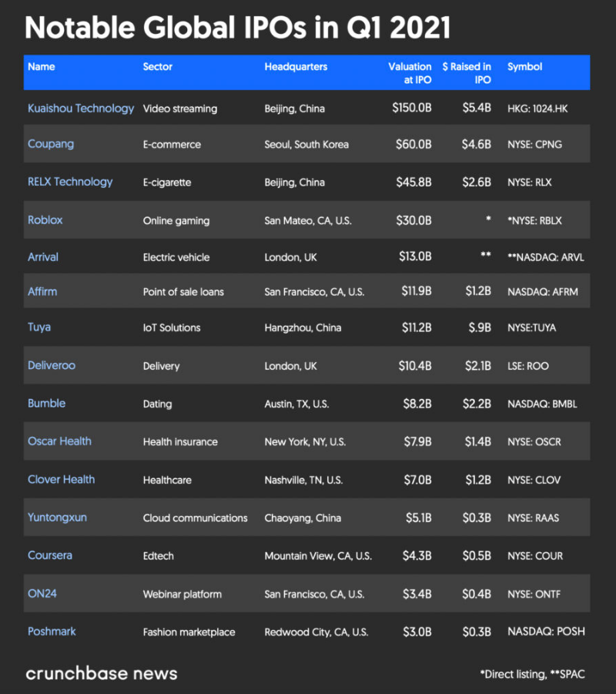Click the Affirm company name
Screen dimensions: 616x694
[42, 291]
